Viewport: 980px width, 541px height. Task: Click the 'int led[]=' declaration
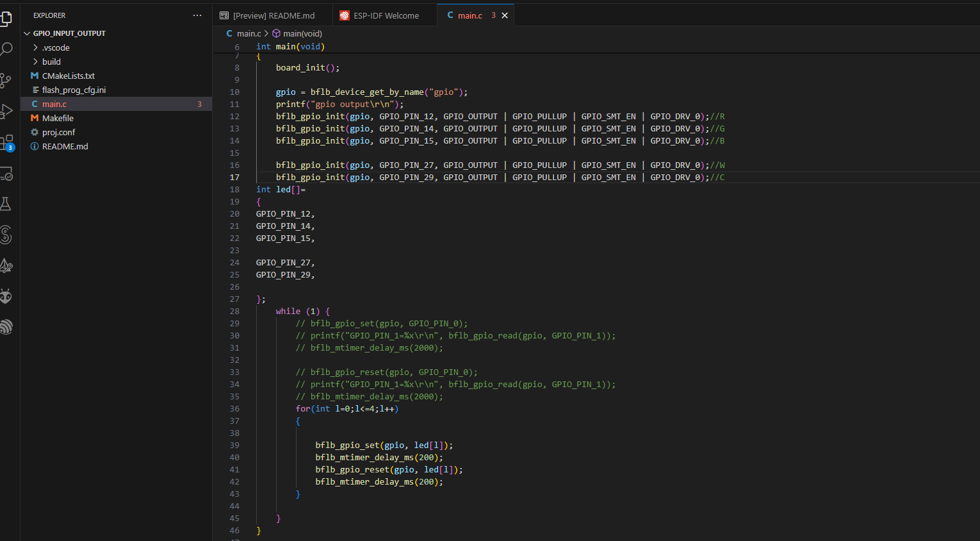(x=281, y=190)
